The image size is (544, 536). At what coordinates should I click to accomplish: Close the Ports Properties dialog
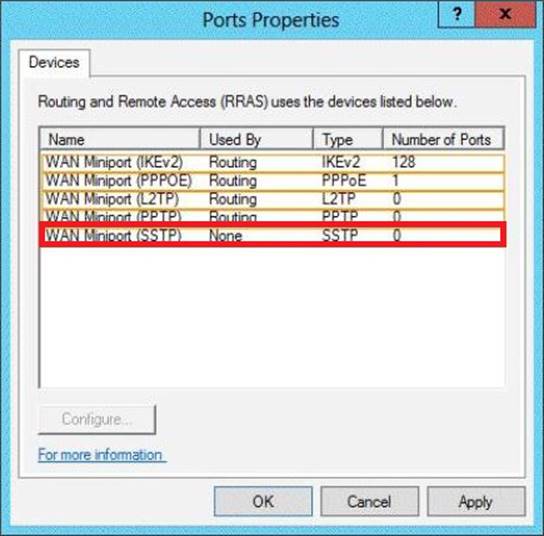click(505, 14)
